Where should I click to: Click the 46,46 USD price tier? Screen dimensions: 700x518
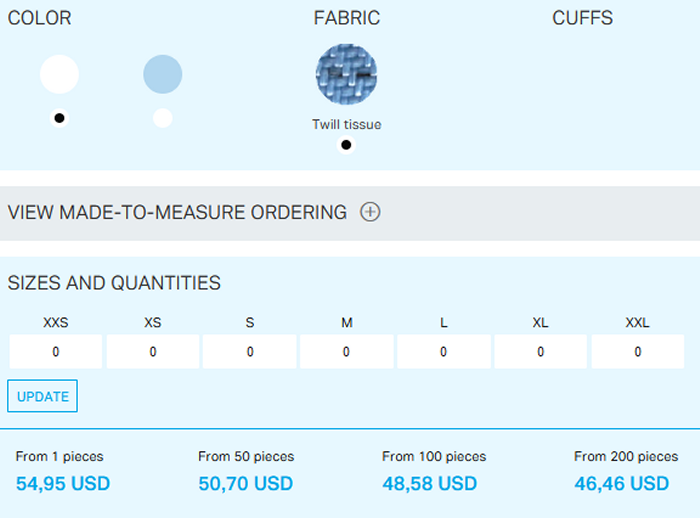[621, 484]
